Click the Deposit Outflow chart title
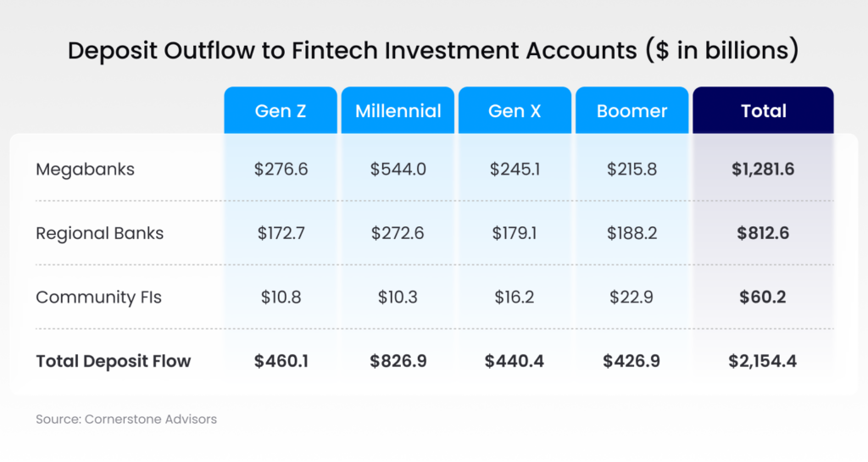This screenshot has width=868, height=462. pos(433,51)
